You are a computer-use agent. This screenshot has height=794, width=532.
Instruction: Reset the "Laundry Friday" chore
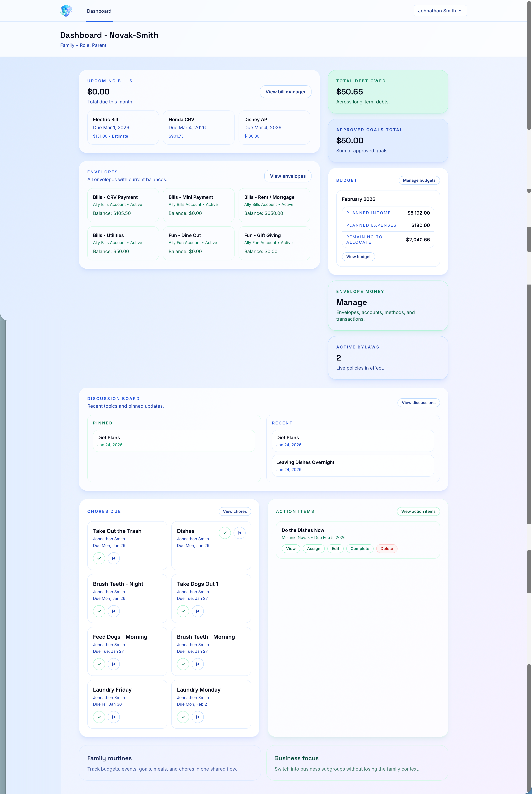[114, 717]
